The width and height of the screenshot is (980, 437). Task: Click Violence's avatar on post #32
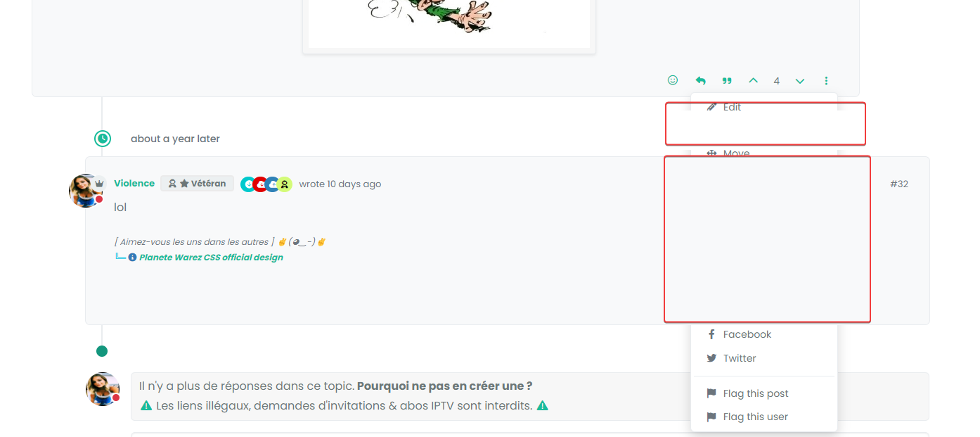pyautogui.click(x=85, y=190)
